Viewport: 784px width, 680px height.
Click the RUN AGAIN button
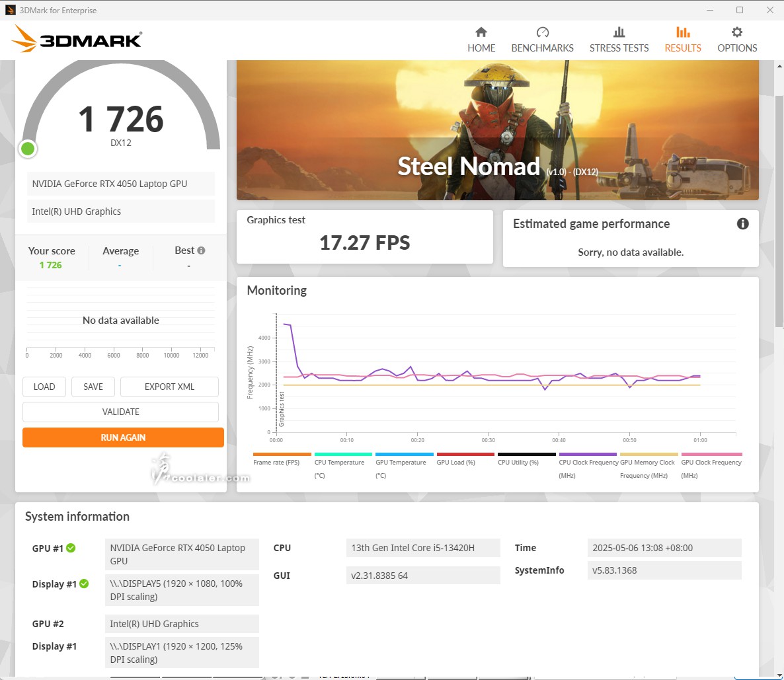point(123,437)
